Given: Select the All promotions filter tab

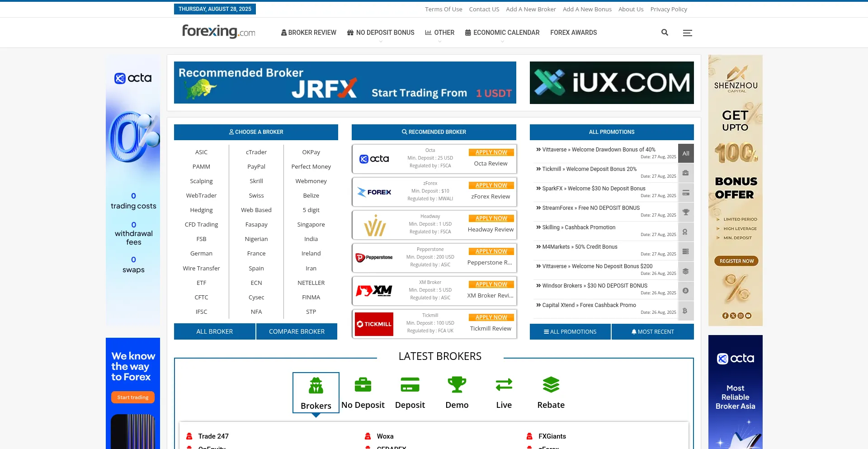Looking at the screenshot, I should 686,153.
